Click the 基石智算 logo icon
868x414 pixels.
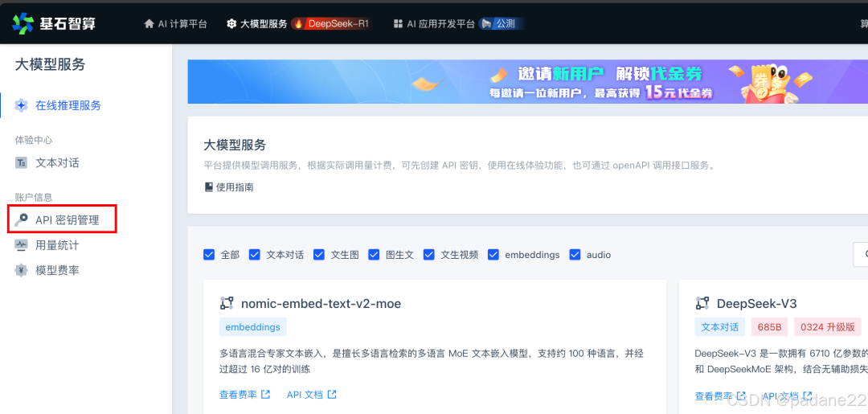pos(23,23)
